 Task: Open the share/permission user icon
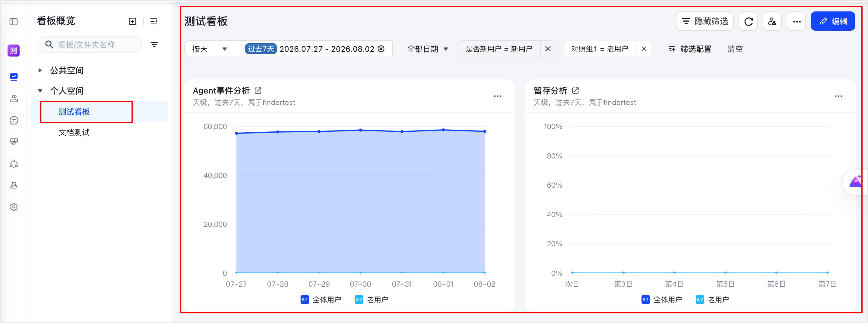(772, 22)
